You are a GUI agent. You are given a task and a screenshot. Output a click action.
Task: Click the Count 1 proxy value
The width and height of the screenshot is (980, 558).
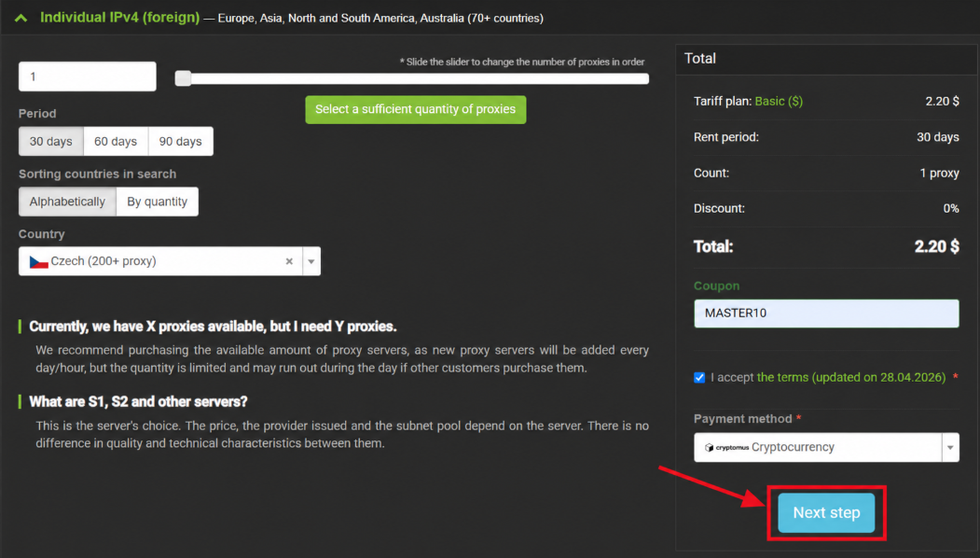[939, 174]
